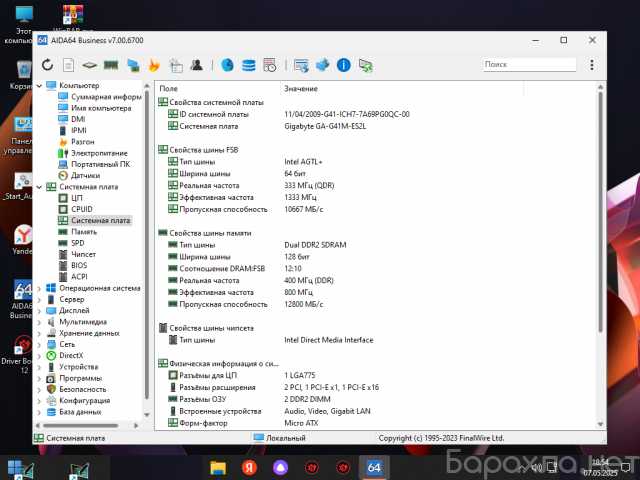Click the motherboard chip toolbar icon

pos(89,65)
